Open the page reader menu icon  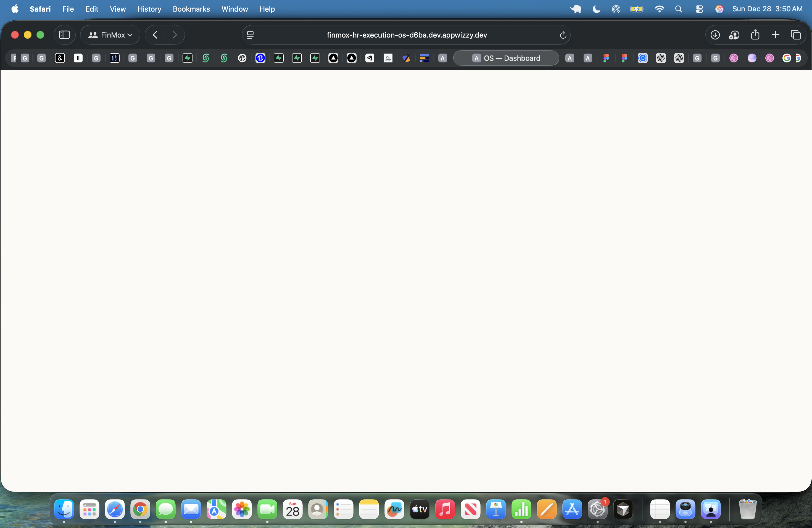250,35
